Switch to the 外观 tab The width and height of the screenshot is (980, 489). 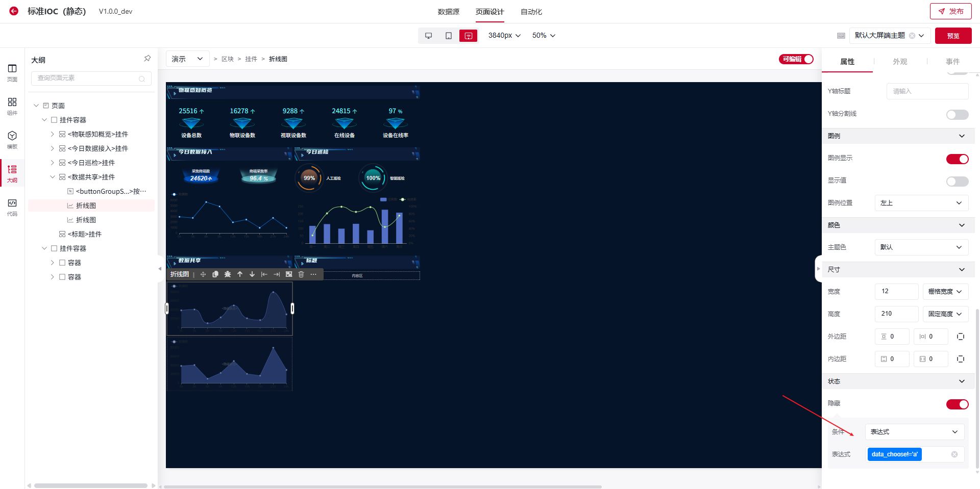pos(899,62)
